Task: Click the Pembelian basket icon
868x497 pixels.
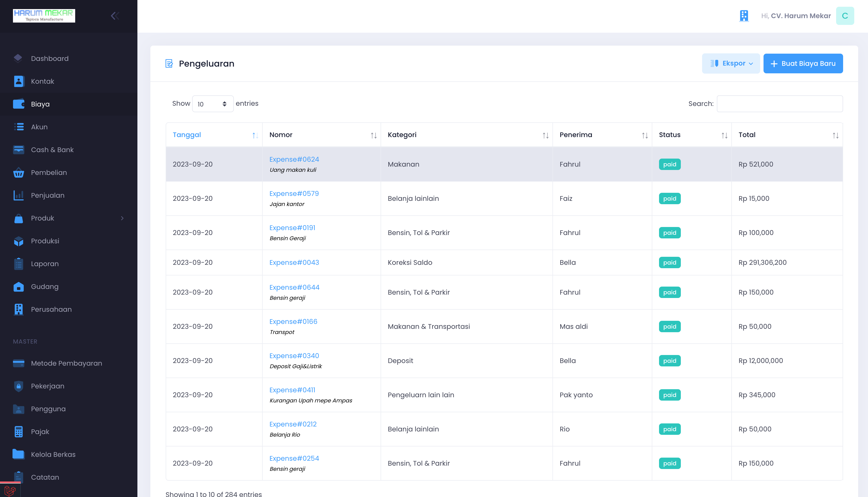Action: pos(18,172)
